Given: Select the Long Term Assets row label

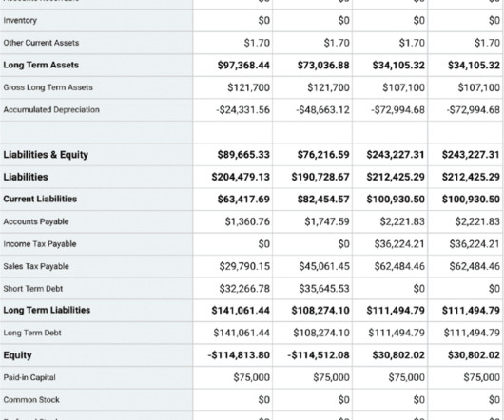Looking at the screenshot, I should tap(41, 65).
